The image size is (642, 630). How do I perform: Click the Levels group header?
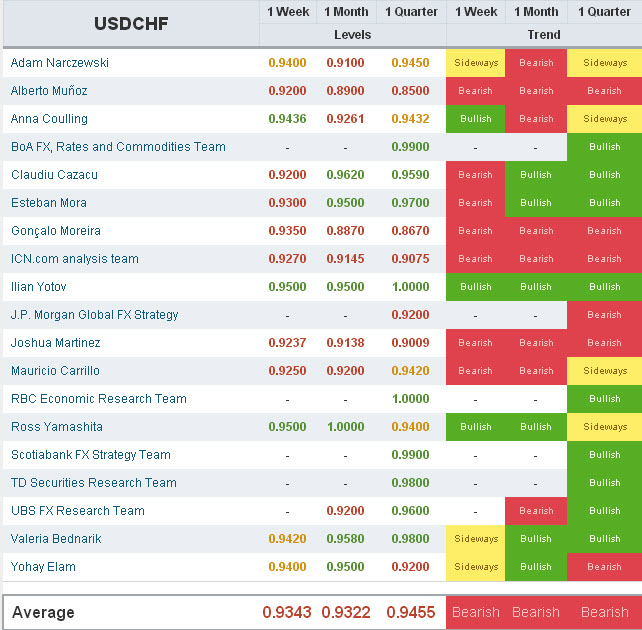[x=353, y=35]
